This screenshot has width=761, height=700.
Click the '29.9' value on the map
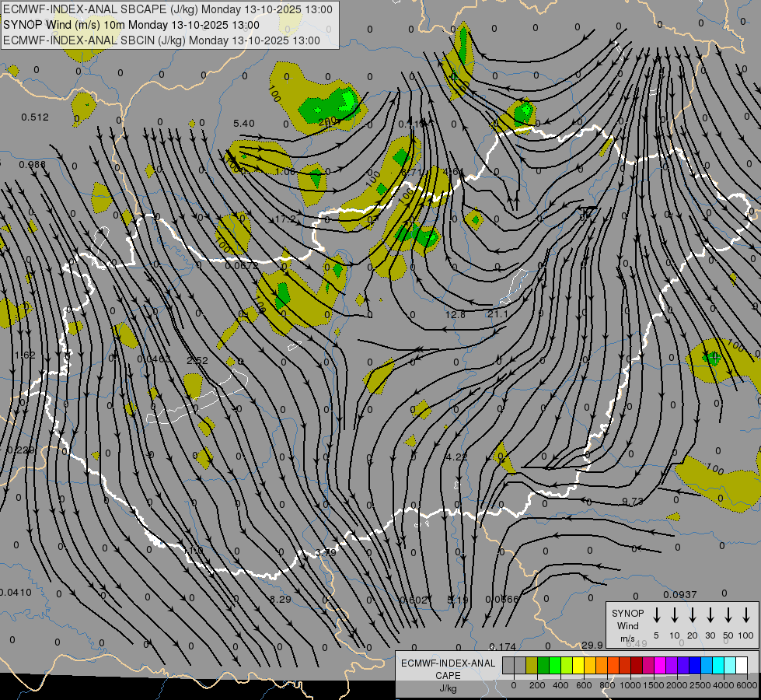(x=592, y=645)
